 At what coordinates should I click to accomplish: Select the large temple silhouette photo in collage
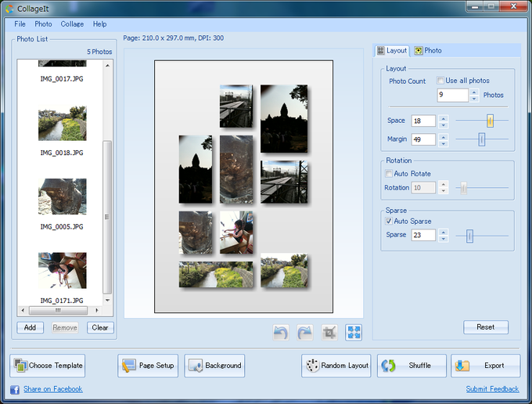[284, 118]
